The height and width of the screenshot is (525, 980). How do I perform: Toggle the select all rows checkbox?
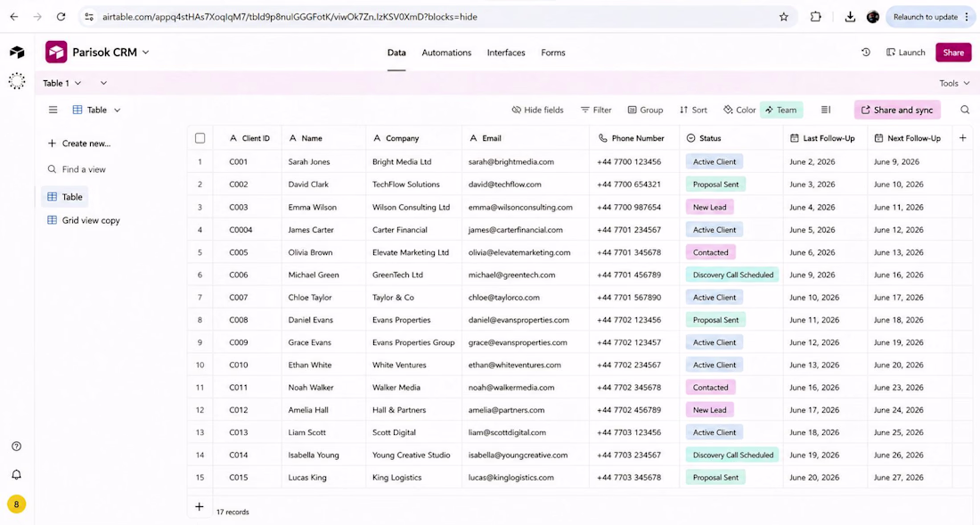click(200, 138)
